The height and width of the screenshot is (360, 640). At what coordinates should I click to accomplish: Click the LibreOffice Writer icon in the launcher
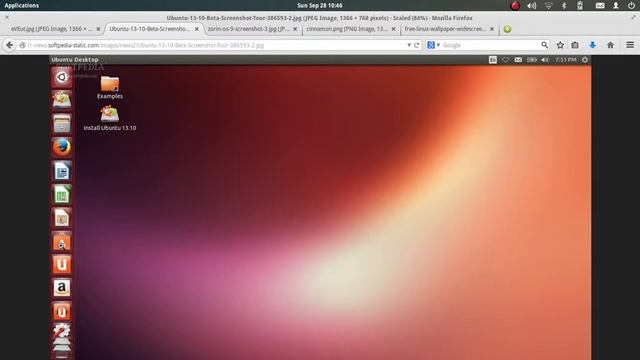point(62,171)
